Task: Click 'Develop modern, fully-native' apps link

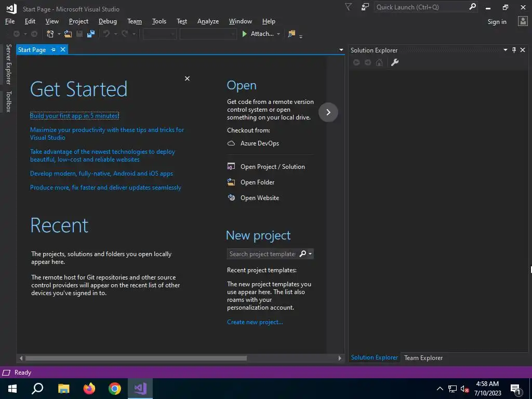Action: (x=101, y=174)
